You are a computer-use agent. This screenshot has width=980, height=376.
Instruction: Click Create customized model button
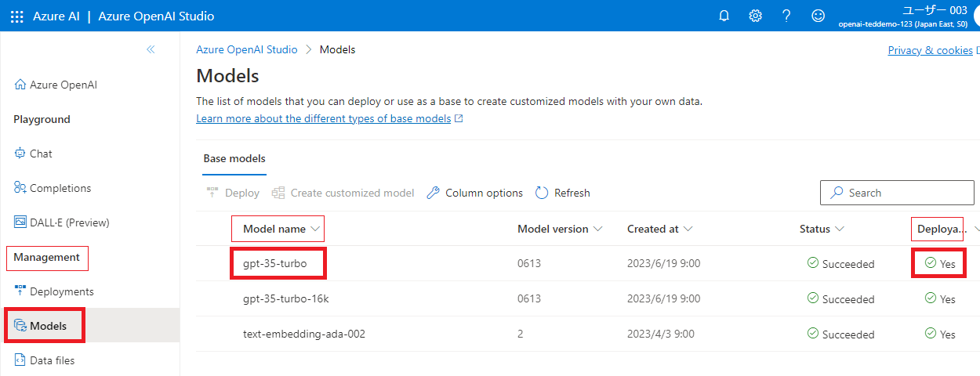pyautogui.click(x=343, y=193)
